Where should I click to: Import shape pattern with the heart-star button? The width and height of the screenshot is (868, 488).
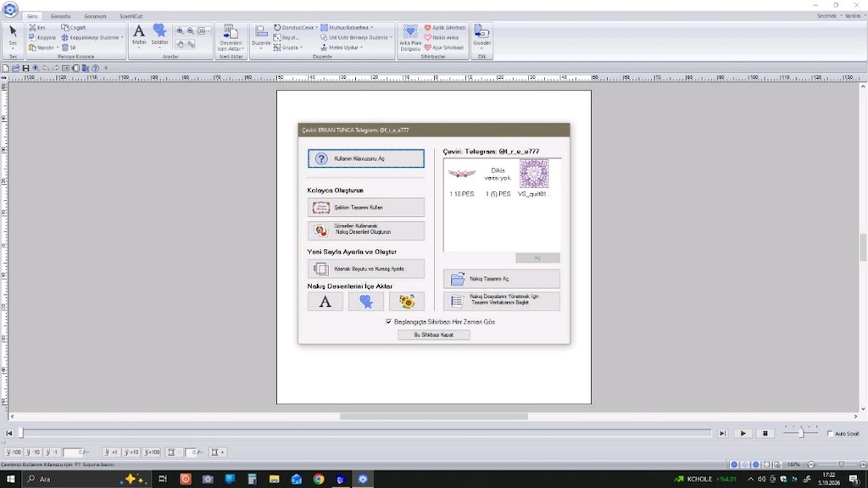(x=366, y=302)
